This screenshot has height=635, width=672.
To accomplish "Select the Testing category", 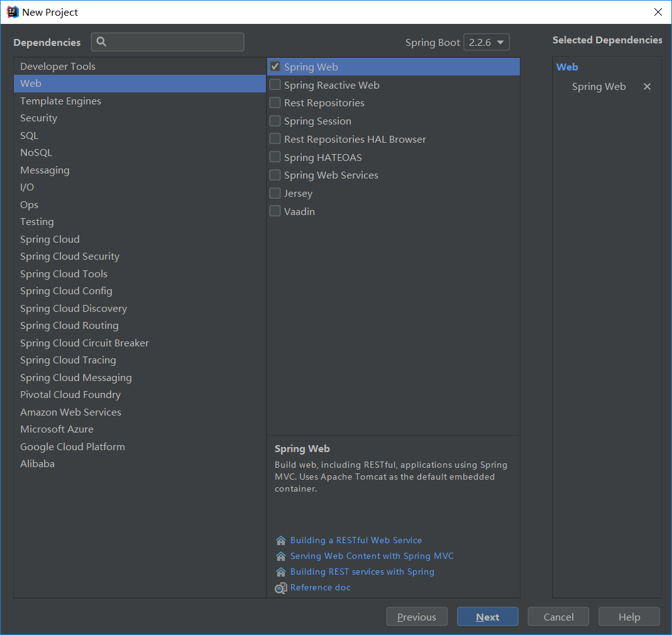I will 140,222.
